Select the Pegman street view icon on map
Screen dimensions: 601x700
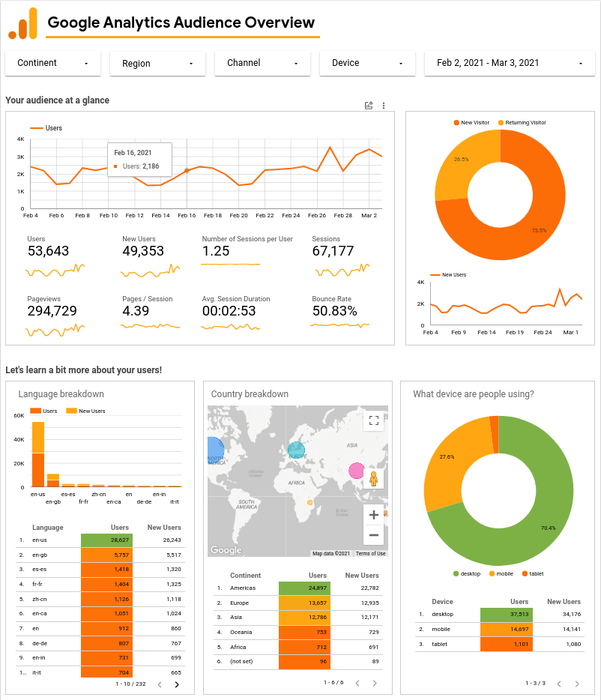click(x=373, y=479)
